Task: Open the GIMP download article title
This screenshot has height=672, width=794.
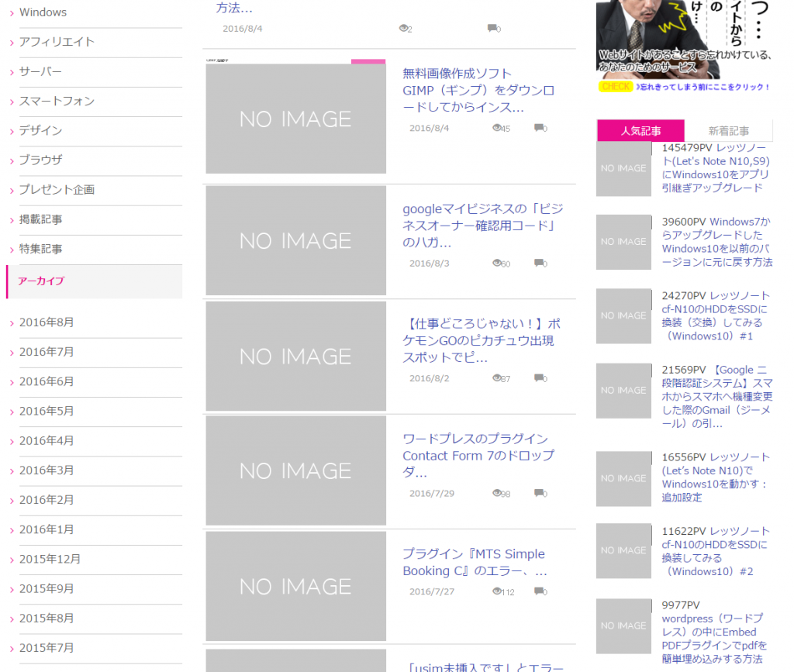Action: point(478,91)
